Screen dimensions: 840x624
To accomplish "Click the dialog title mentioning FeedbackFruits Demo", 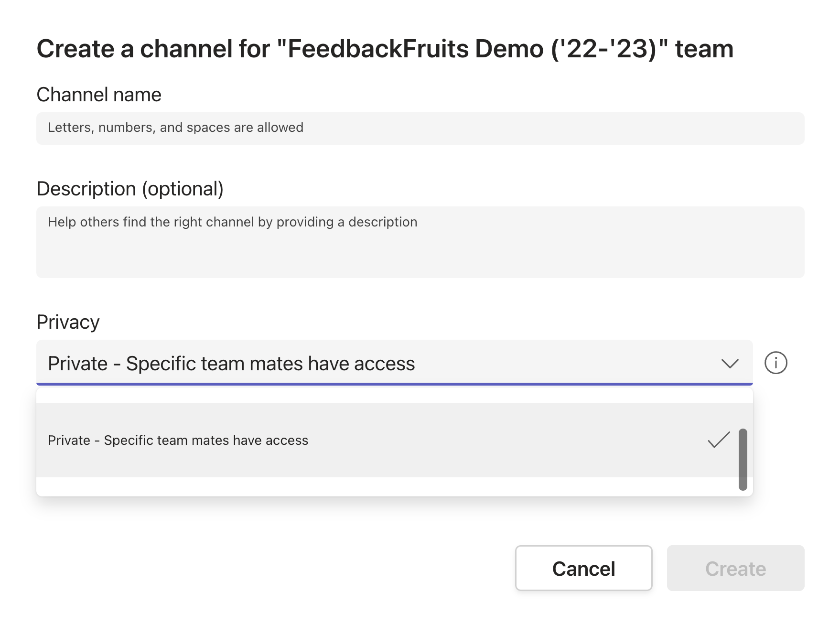I will pyautogui.click(x=385, y=49).
